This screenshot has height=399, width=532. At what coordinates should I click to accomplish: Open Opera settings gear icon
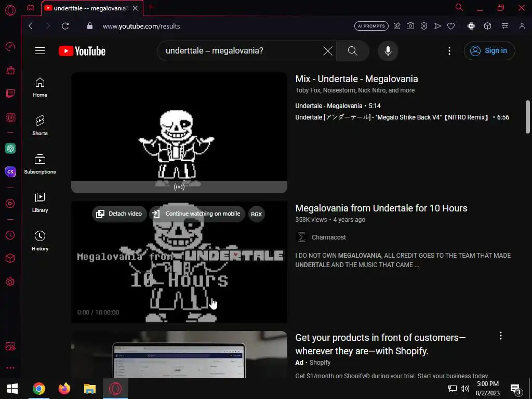[x=10, y=282]
